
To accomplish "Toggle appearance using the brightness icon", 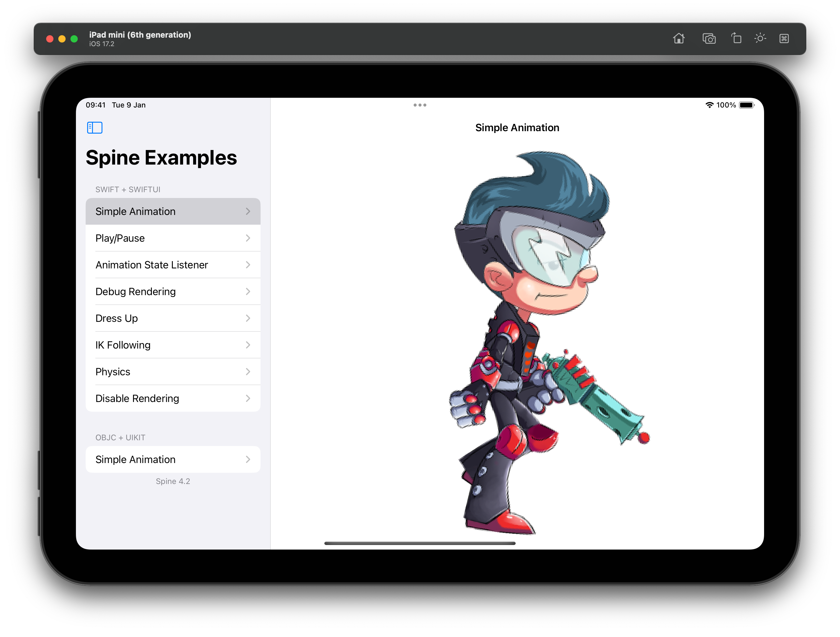I will tap(760, 38).
